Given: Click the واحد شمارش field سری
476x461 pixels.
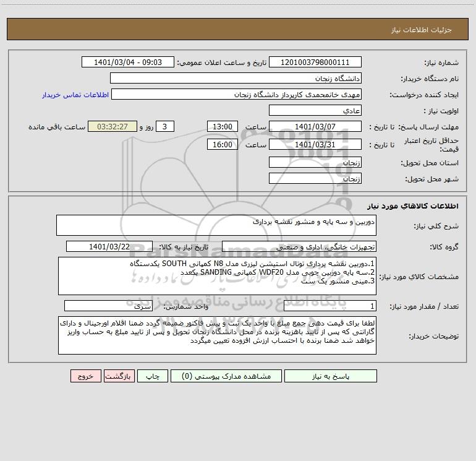Looking at the screenshot, I should pyautogui.click(x=108, y=306).
